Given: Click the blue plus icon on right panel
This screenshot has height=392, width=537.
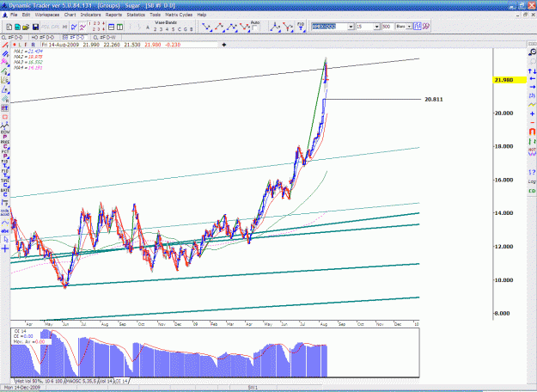Looking at the screenshot, I should tap(532, 113).
